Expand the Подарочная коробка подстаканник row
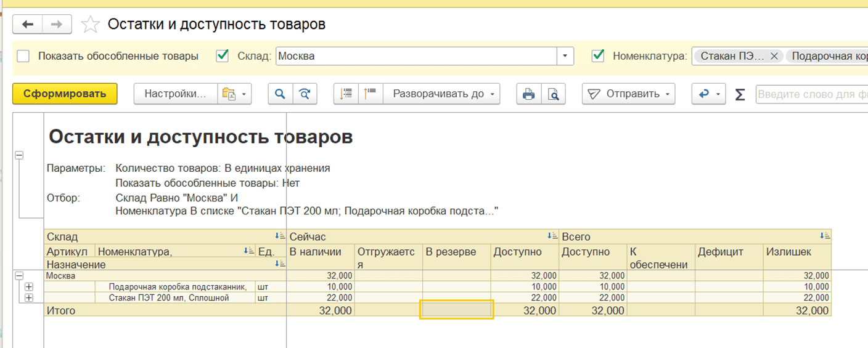This screenshot has width=868, height=348. tap(28, 287)
